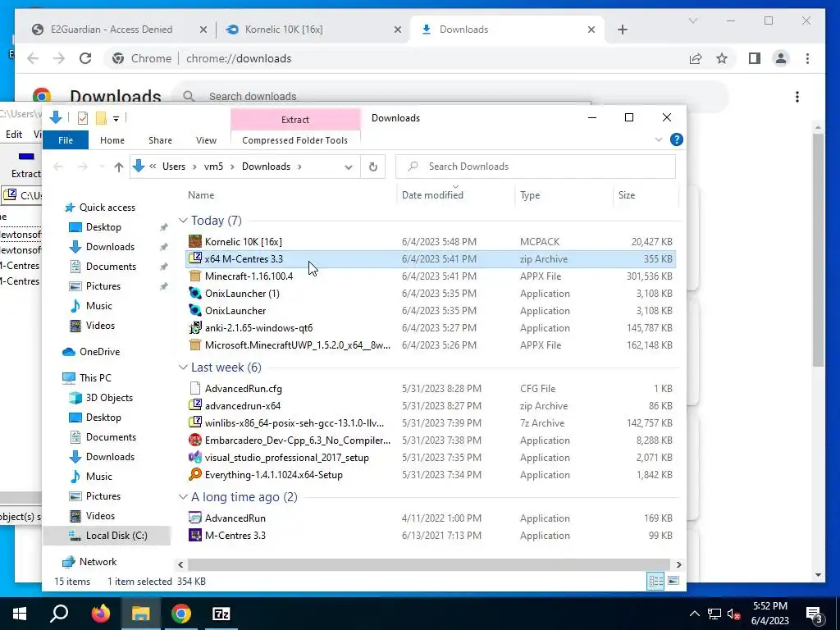840x630 pixels.
Task: Open Quick access Documents folder
Action: coord(111,267)
